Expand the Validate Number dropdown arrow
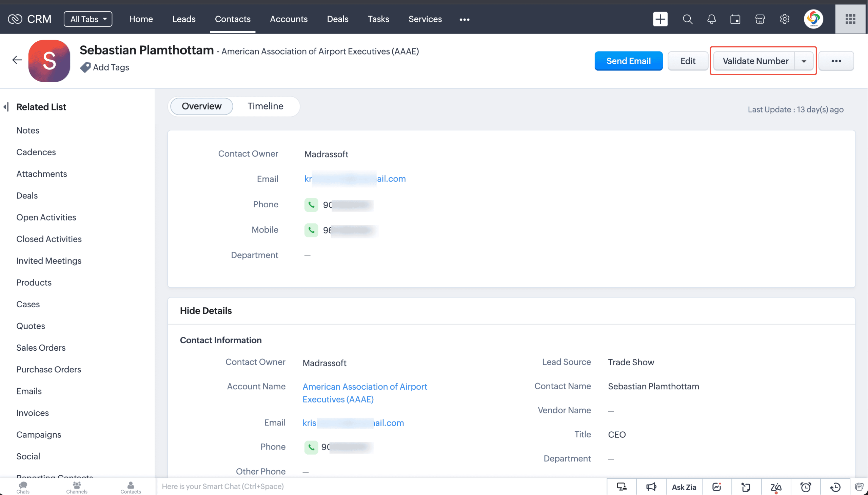The height and width of the screenshot is (495, 868). pyautogui.click(x=804, y=61)
